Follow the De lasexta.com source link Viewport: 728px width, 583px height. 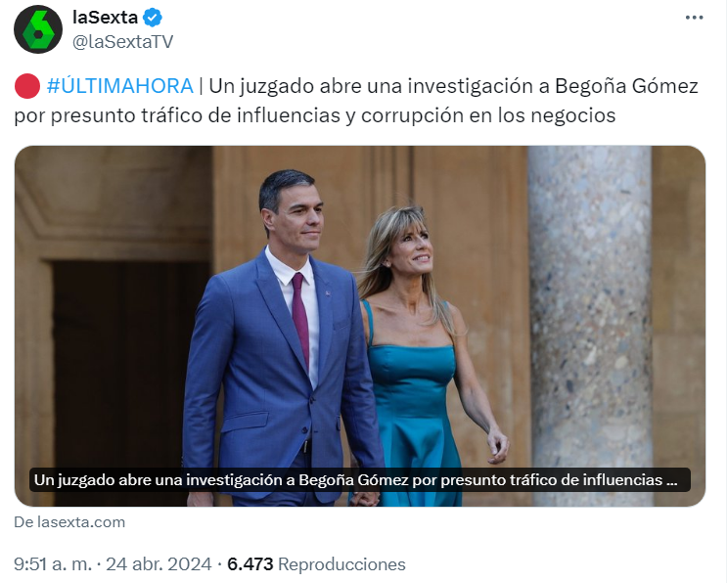(69, 522)
